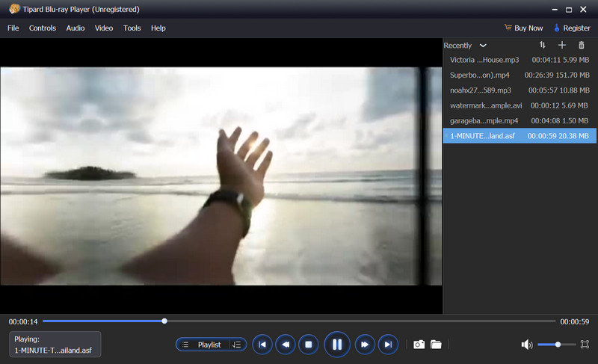The width and height of the screenshot is (598, 364).
Task: Maximize the Tipard Blu-ray Player window
Action: coord(569,10)
